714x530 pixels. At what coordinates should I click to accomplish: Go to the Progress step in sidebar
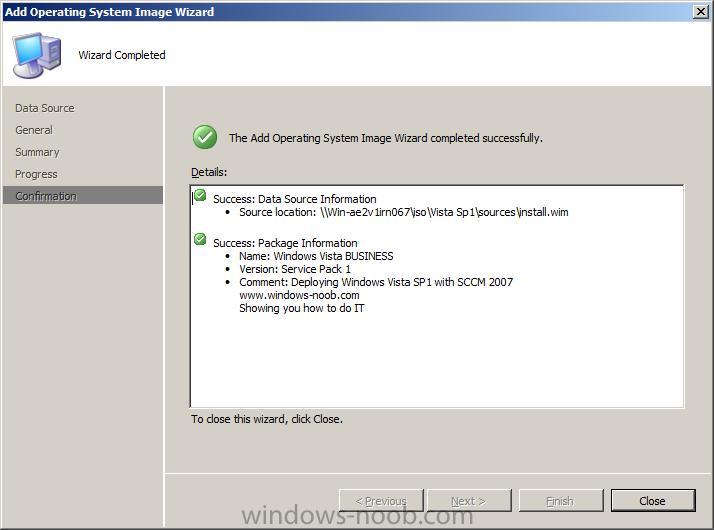coord(36,174)
